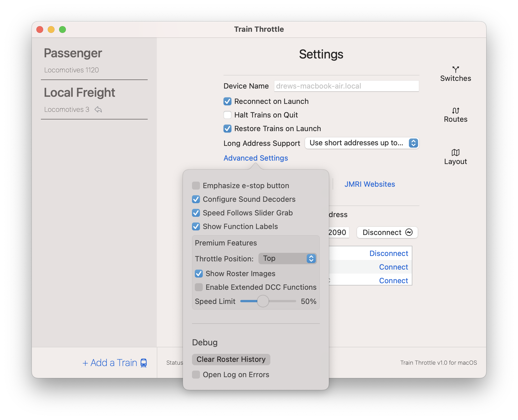Click the circular icon in the Disconnect button

tap(409, 232)
